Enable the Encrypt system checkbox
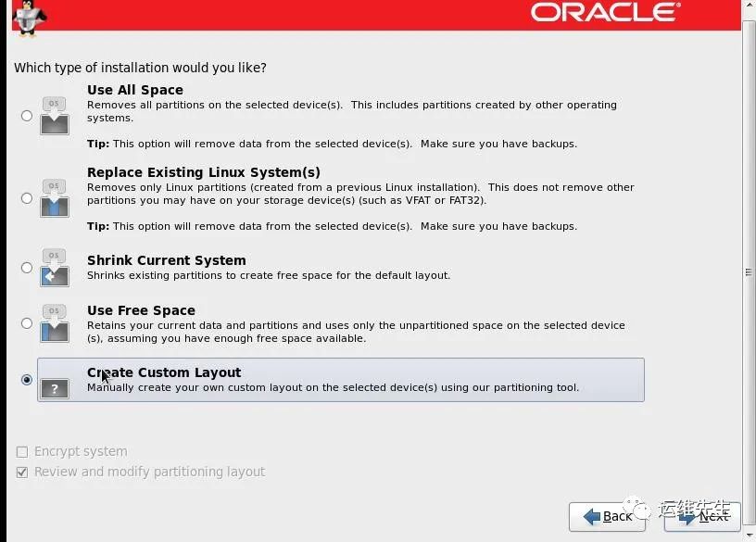The height and width of the screenshot is (542, 756). pyautogui.click(x=22, y=451)
